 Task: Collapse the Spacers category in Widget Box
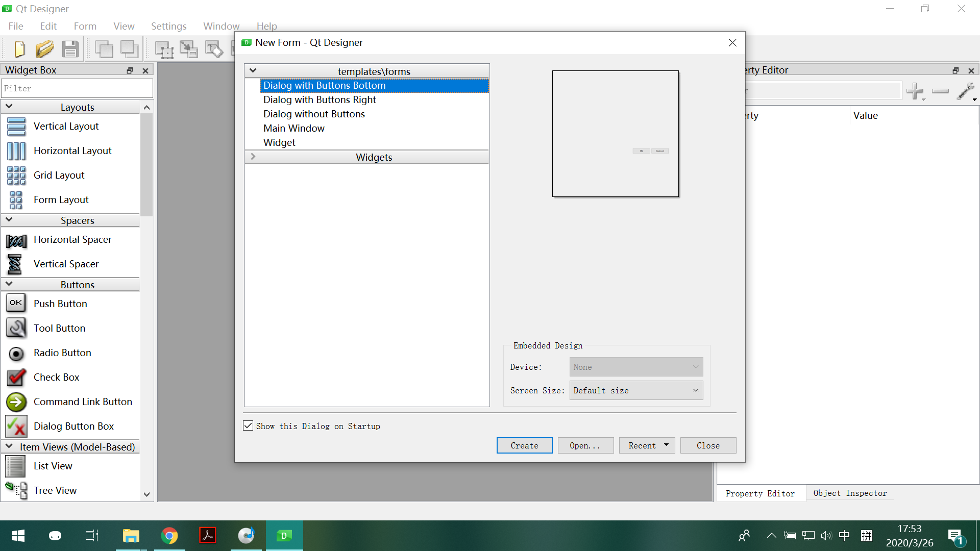click(x=9, y=220)
